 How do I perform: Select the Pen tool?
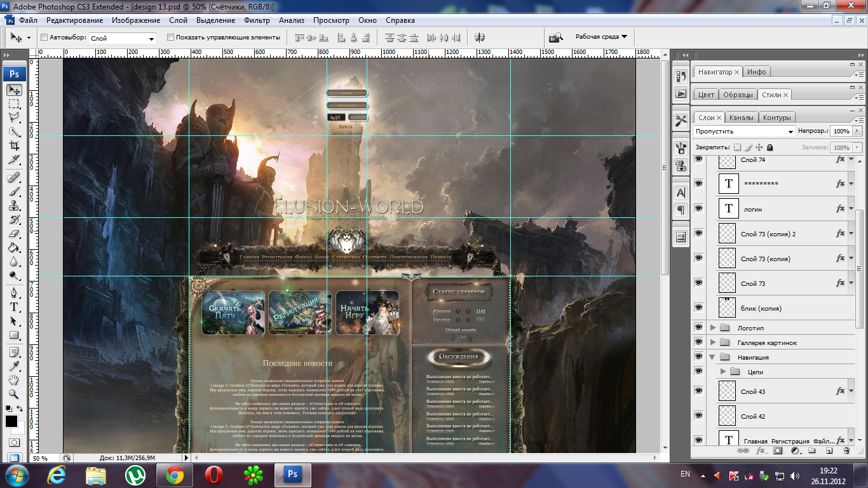(14, 293)
